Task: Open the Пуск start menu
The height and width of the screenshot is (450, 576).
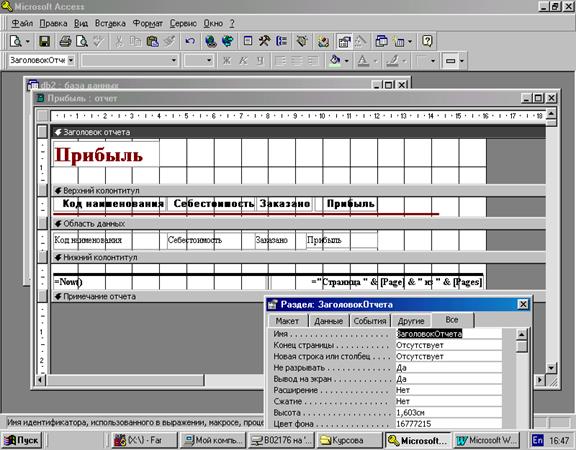Action: 22,440
